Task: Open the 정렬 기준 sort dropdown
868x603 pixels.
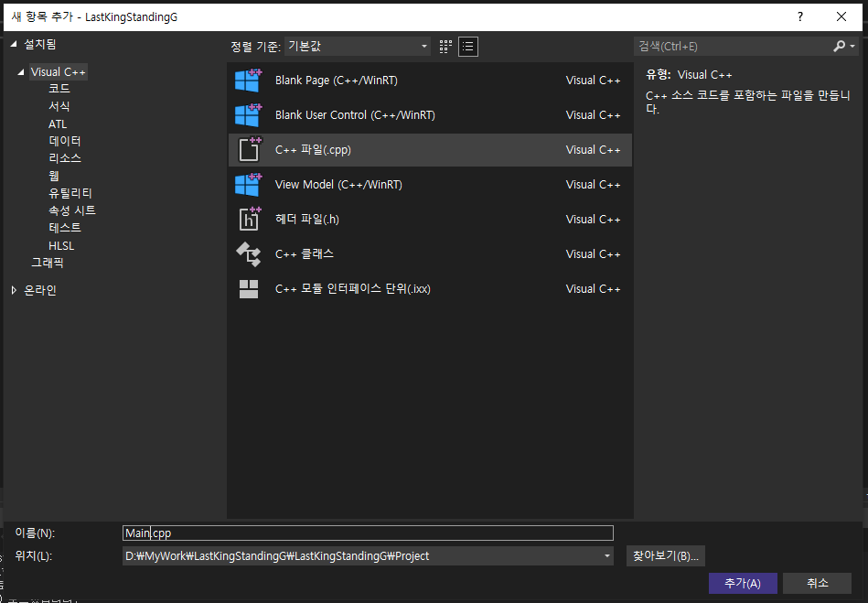Action: pos(358,47)
